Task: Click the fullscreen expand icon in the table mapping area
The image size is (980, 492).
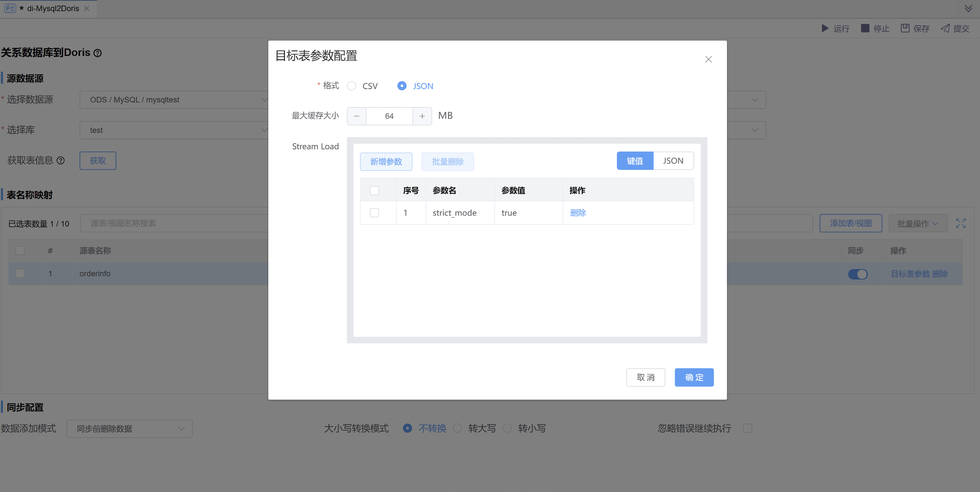Action: coord(961,223)
